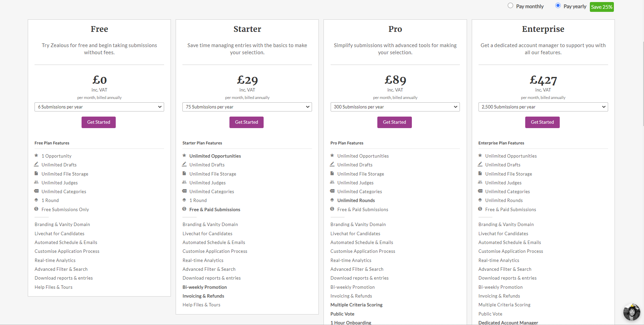
Task: Expand Enterprise 2,500 Submissions per year dropdown
Action: pos(543,107)
